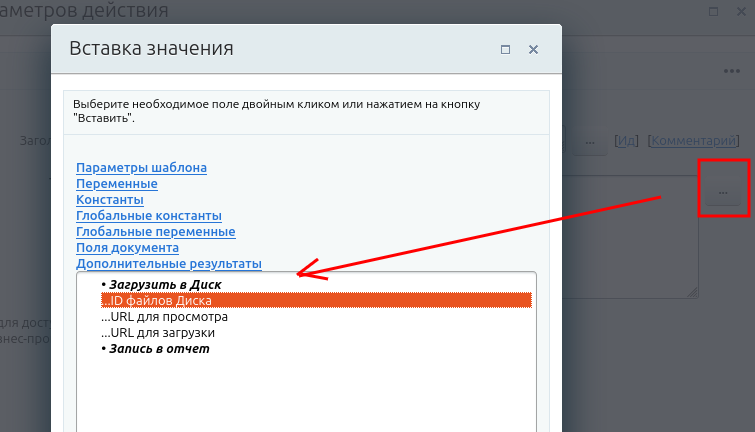Viewport: 755px width, 432px height.
Task: Open the Глобальные переменные section
Action: [155, 232]
